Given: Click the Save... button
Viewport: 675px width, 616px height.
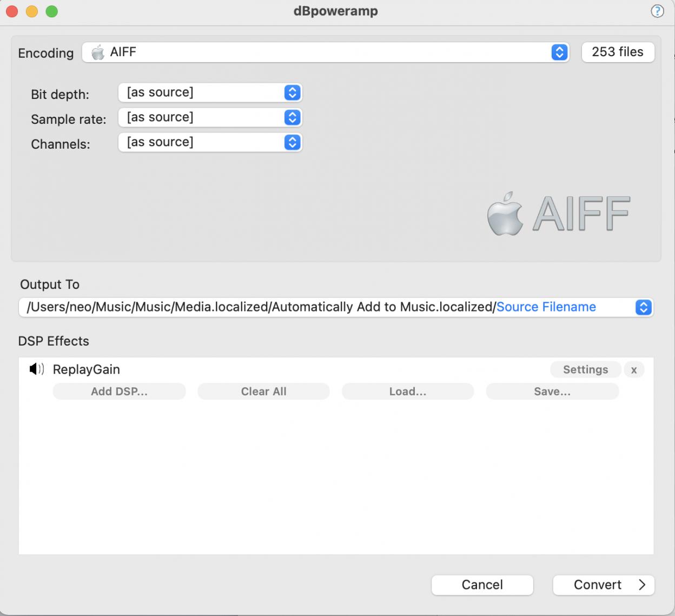Looking at the screenshot, I should click(x=552, y=392).
